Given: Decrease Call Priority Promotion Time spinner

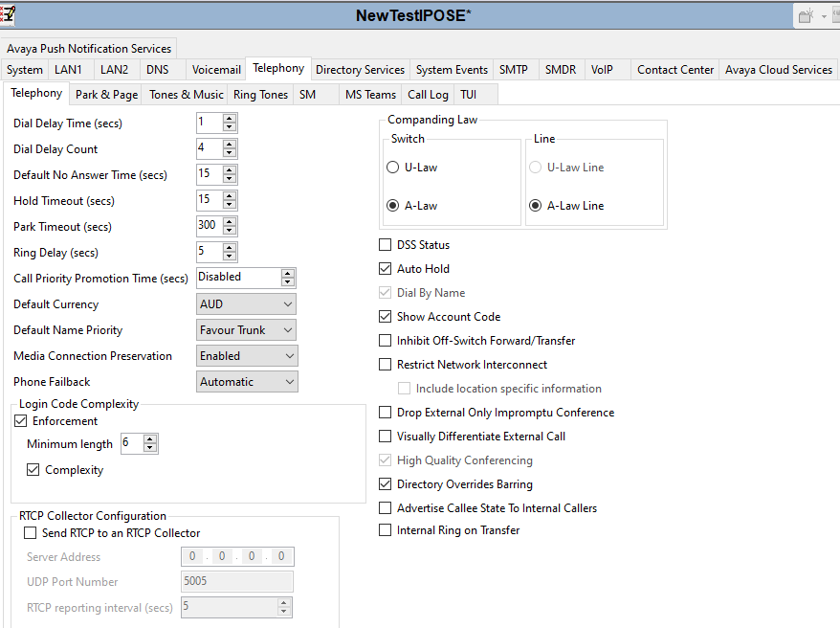Looking at the screenshot, I should pyautogui.click(x=288, y=281).
